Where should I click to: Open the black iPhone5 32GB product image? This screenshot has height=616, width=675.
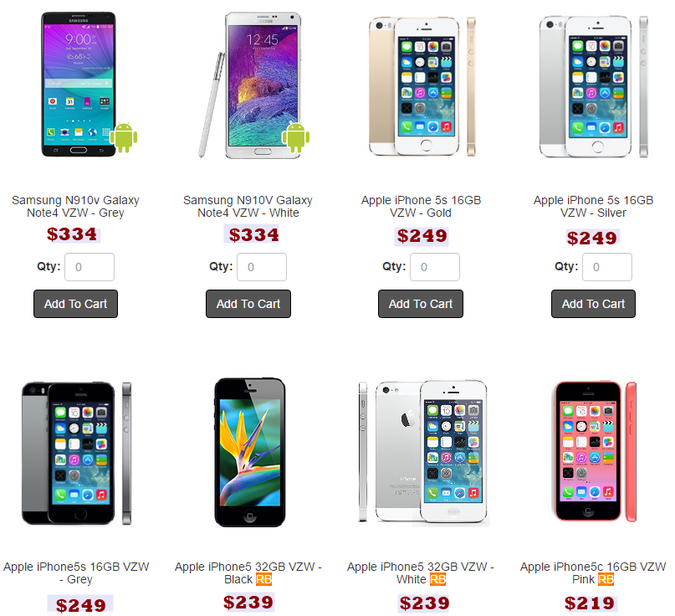click(x=250, y=452)
